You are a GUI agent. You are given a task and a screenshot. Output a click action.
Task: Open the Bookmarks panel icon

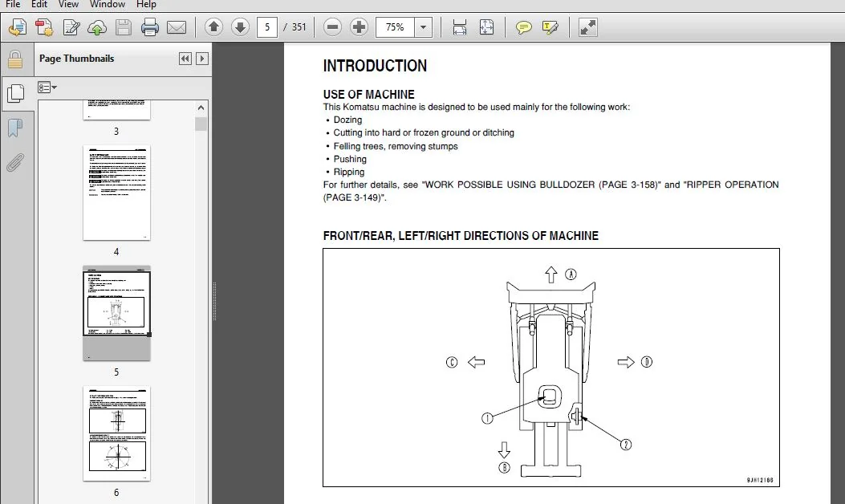(15, 128)
